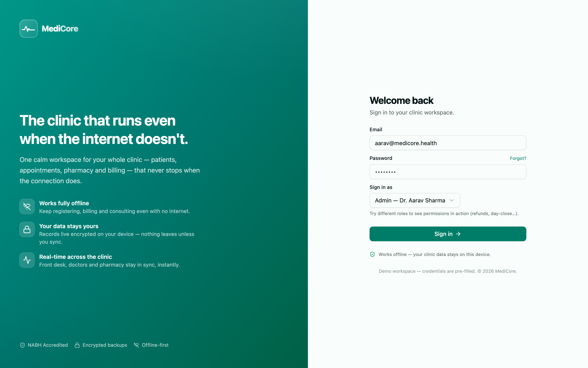This screenshot has height=368, width=588.
Task: Focus the Email input field
Action: coord(448,143)
